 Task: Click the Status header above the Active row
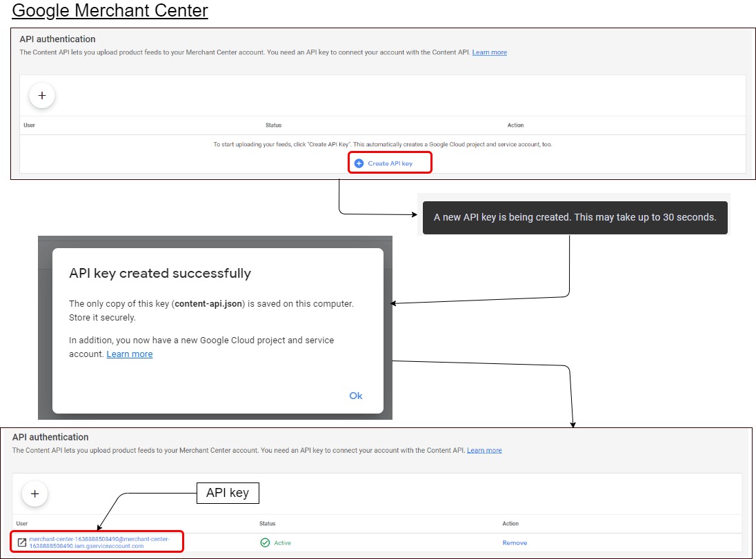[267, 524]
